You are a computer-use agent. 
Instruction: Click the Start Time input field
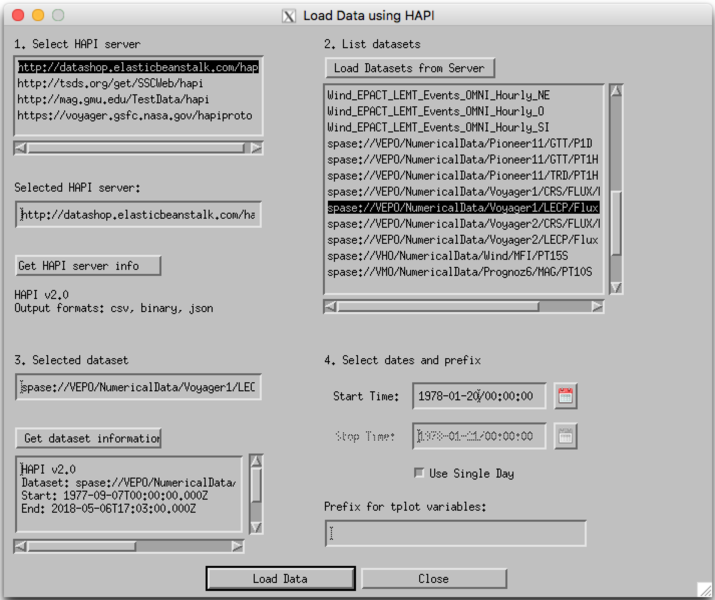tap(479, 396)
